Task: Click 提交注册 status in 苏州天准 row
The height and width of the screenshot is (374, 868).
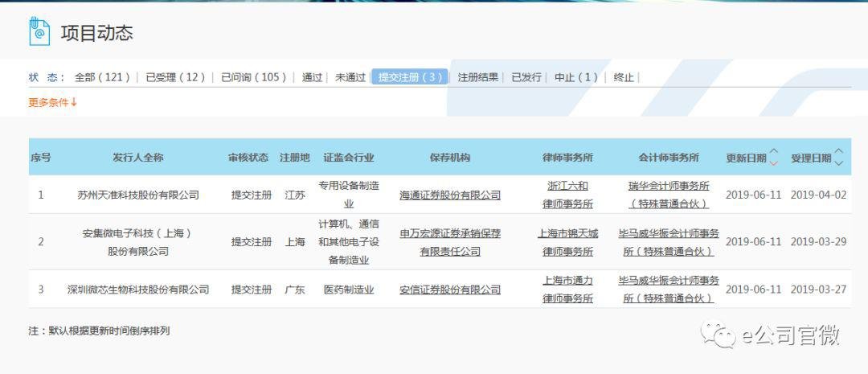Action: [x=252, y=195]
